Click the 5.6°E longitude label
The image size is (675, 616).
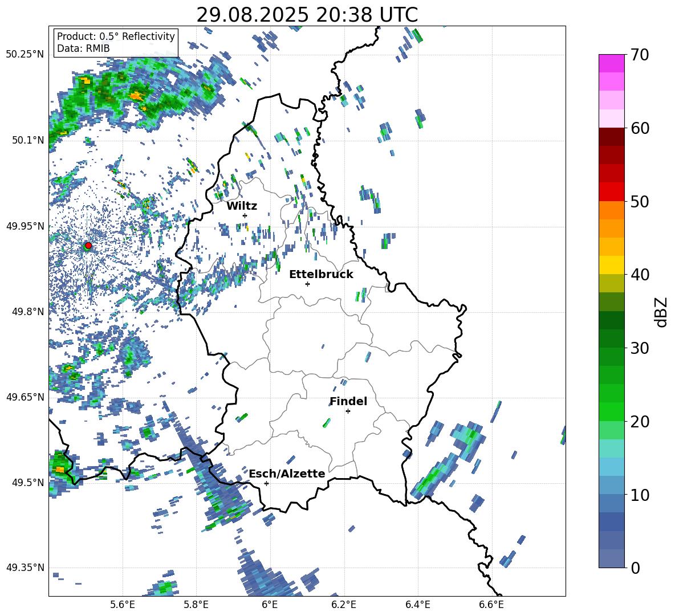[x=123, y=605]
